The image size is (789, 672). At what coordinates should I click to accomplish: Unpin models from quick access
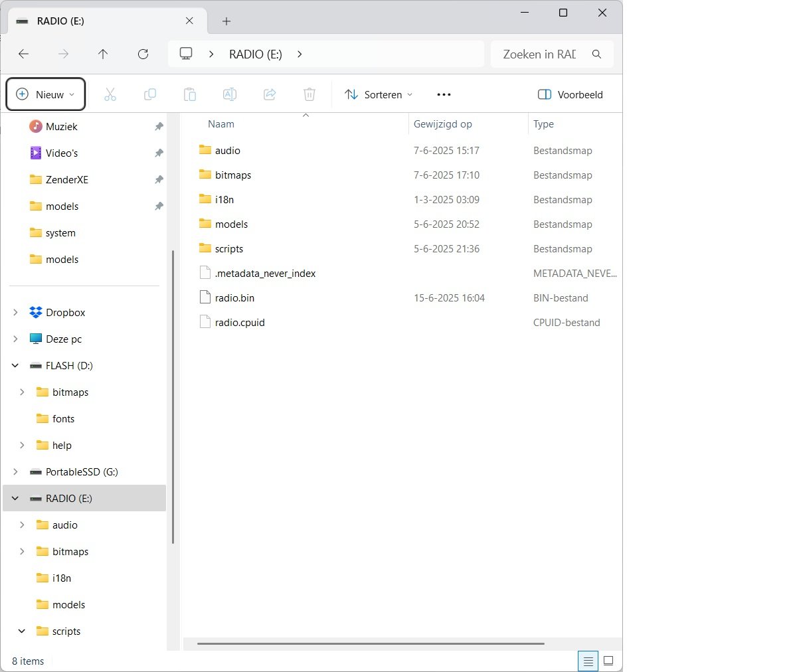[159, 207]
